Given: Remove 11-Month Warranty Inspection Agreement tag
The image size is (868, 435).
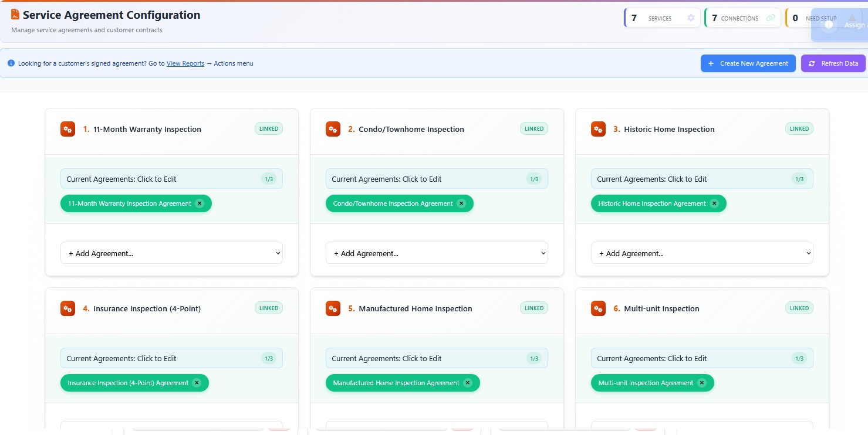Looking at the screenshot, I should [x=200, y=203].
